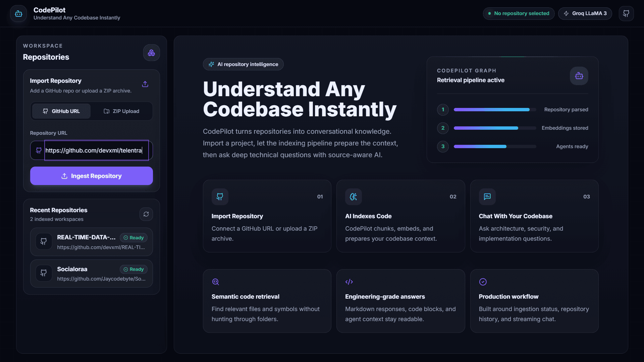Click the No repository selected status pill
This screenshot has width=644, height=362.
519,13
